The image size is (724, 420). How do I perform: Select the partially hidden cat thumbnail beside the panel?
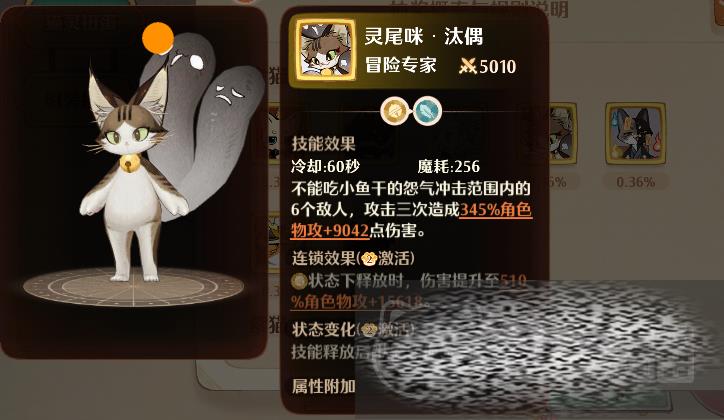tap(563, 134)
